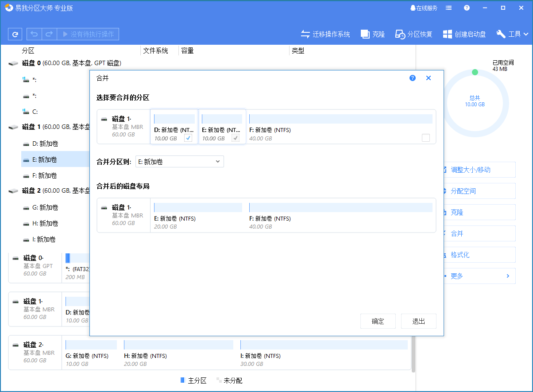Check the F: 新加卷 40.00 GB checkbox
533x392 pixels.
point(426,138)
